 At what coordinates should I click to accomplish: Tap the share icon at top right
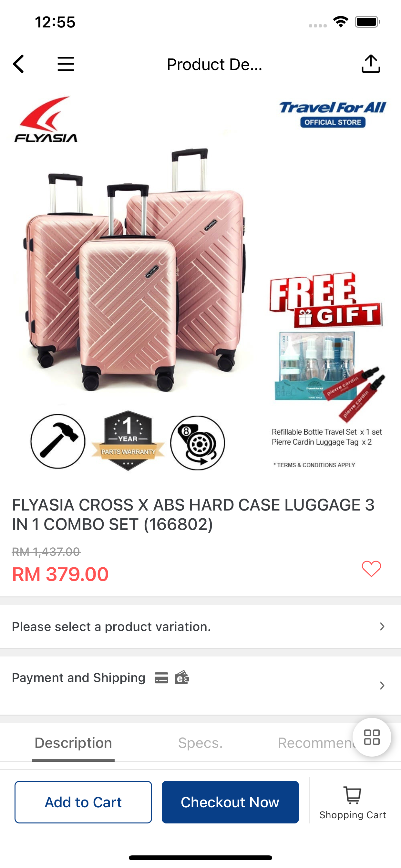371,64
